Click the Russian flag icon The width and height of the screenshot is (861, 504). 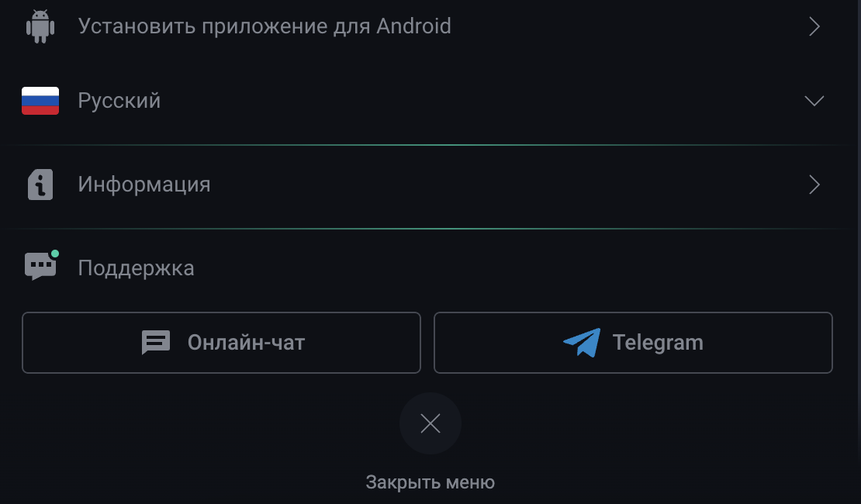click(x=40, y=101)
